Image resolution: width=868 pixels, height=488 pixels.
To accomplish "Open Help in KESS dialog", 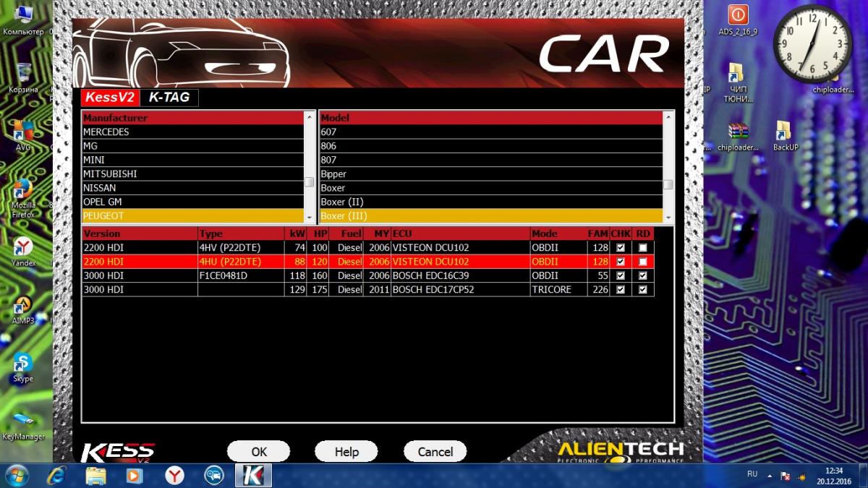I will 346,452.
